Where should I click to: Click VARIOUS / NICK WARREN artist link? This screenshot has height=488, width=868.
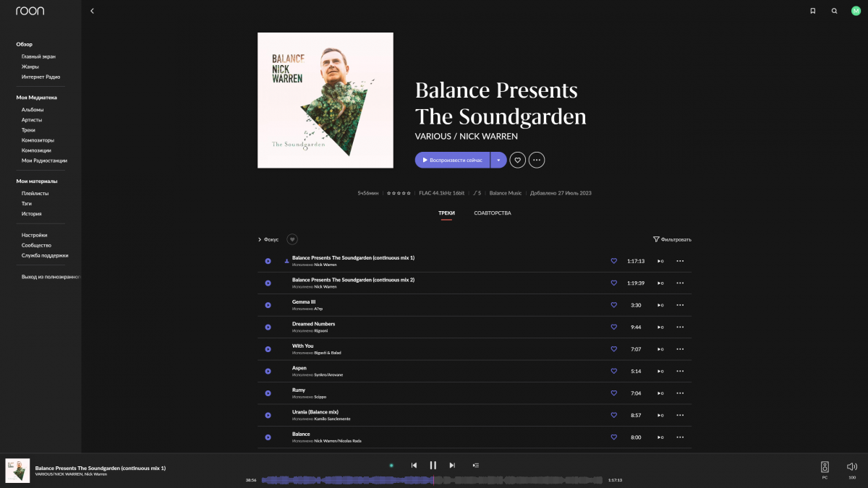click(467, 136)
